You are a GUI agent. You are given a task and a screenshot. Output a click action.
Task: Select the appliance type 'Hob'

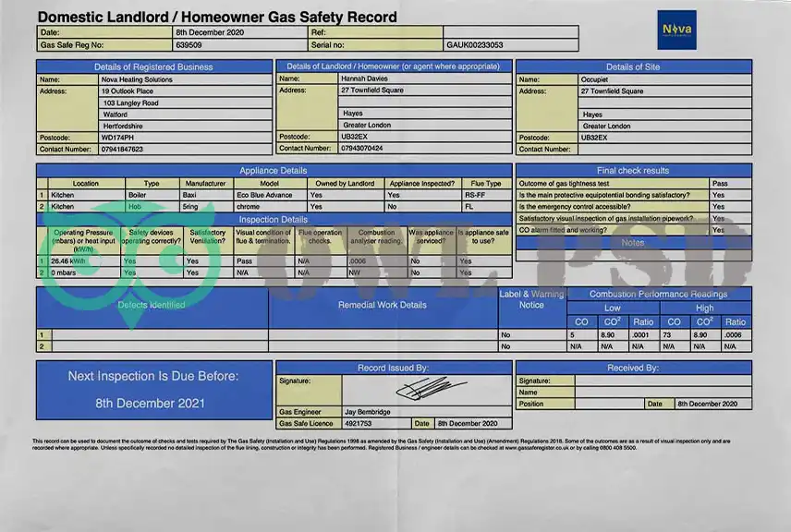tap(134, 207)
